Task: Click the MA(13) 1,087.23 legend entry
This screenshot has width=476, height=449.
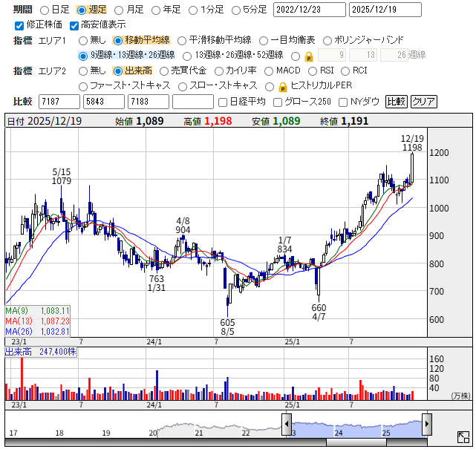Action: (x=37, y=321)
